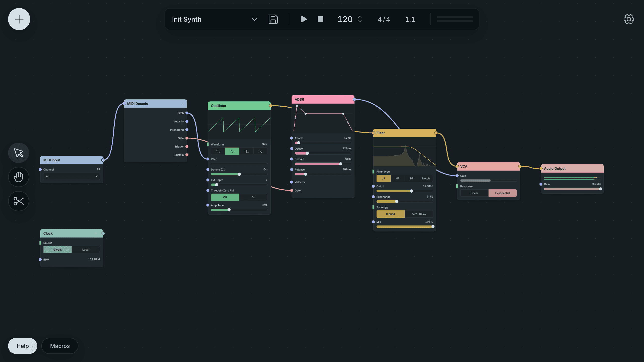Viewport: 644px width, 362px height.
Task: Set Clock source to Global
Action: tap(57, 250)
